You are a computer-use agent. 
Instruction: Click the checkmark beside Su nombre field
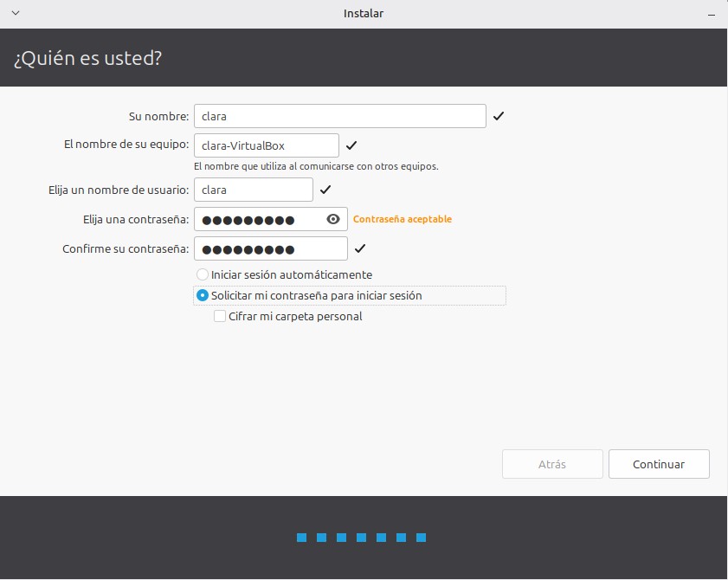tap(499, 116)
